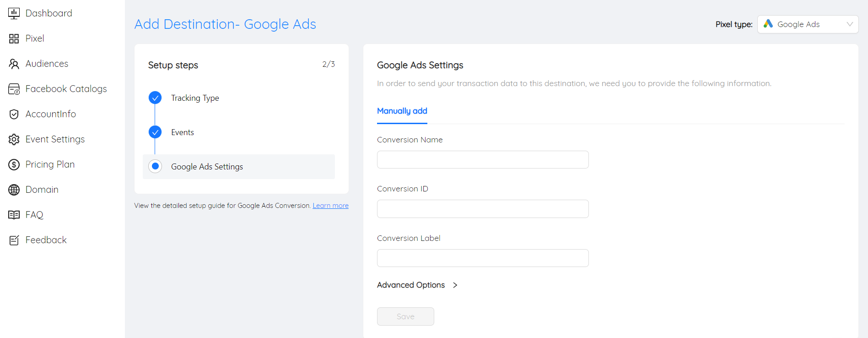Open the Learn more link
Viewport: 868px width, 338px height.
[330, 206]
